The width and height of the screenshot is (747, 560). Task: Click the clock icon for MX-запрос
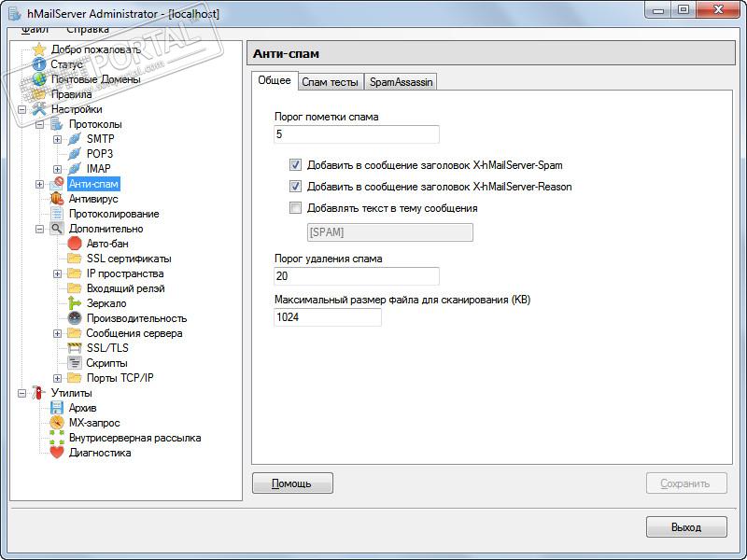point(57,423)
